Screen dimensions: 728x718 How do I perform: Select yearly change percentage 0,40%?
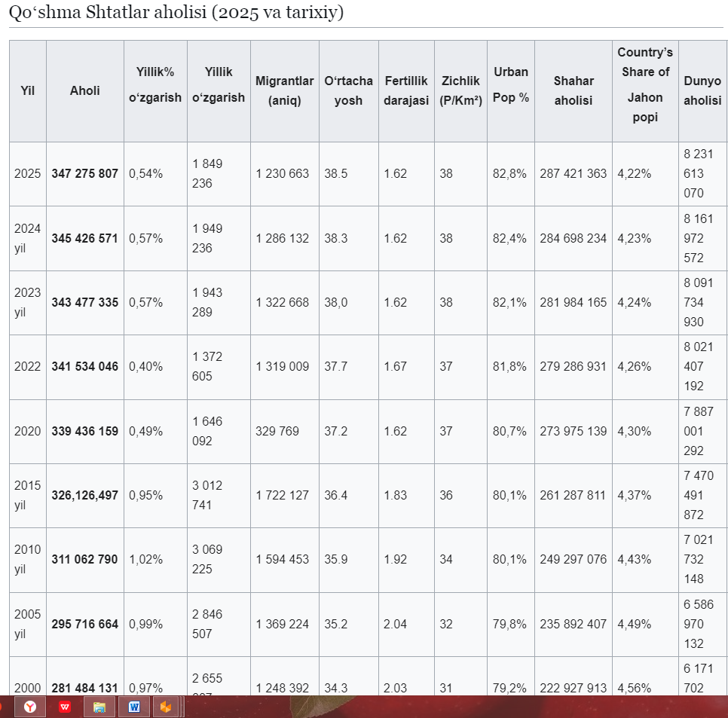145,367
